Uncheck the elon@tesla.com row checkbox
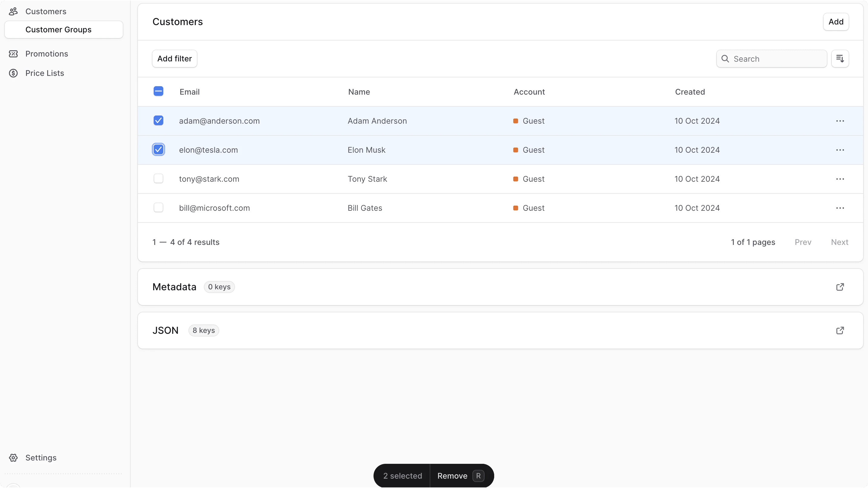The width and height of the screenshot is (868, 488). pyautogui.click(x=158, y=150)
